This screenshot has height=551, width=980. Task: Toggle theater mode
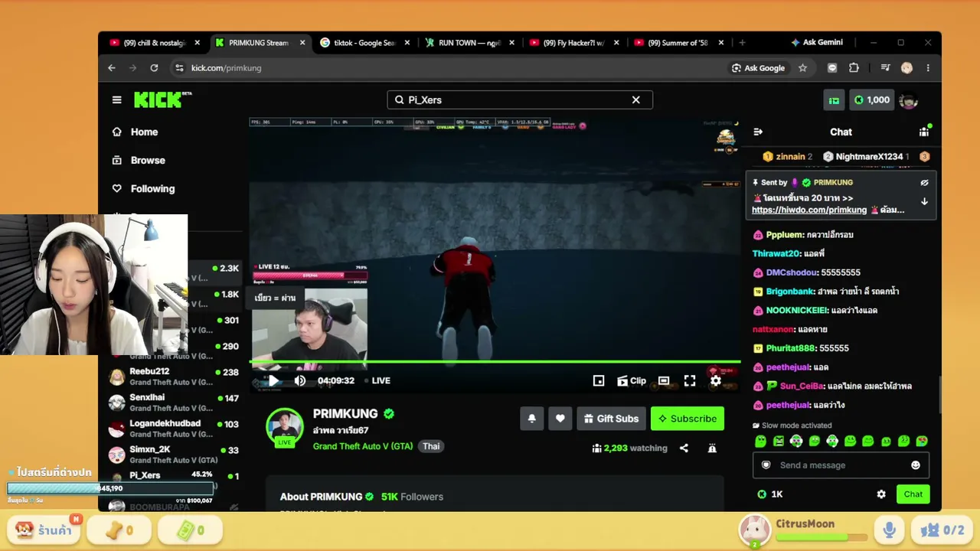click(x=664, y=380)
